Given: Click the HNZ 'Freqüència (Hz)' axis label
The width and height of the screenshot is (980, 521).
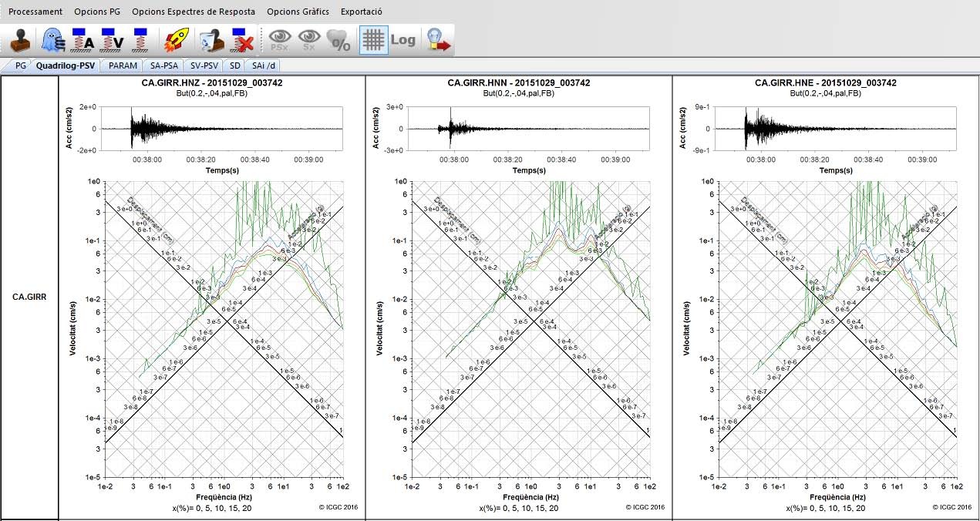Looking at the screenshot, I should point(224,498).
